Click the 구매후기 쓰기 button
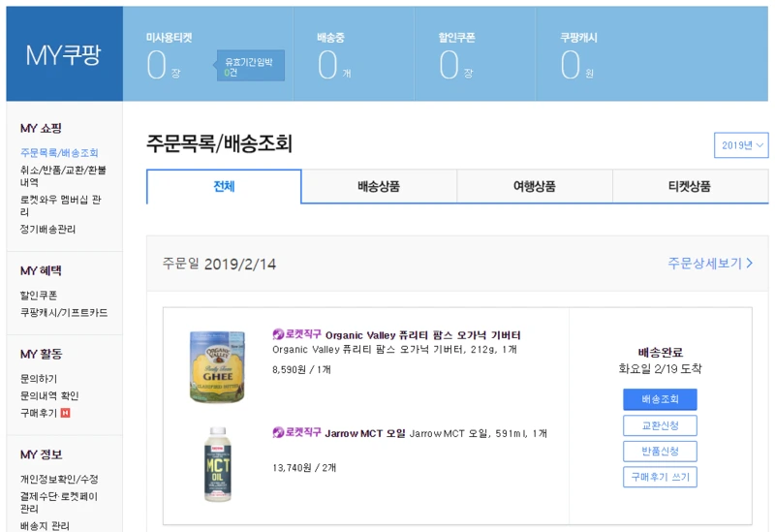This screenshot has height=532, width=775. 660,477
